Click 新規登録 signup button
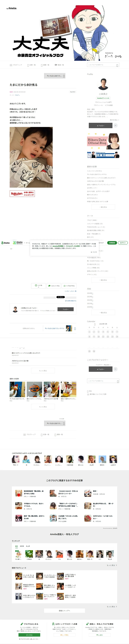Screen dimensions: 129x644 coord(112,243)
